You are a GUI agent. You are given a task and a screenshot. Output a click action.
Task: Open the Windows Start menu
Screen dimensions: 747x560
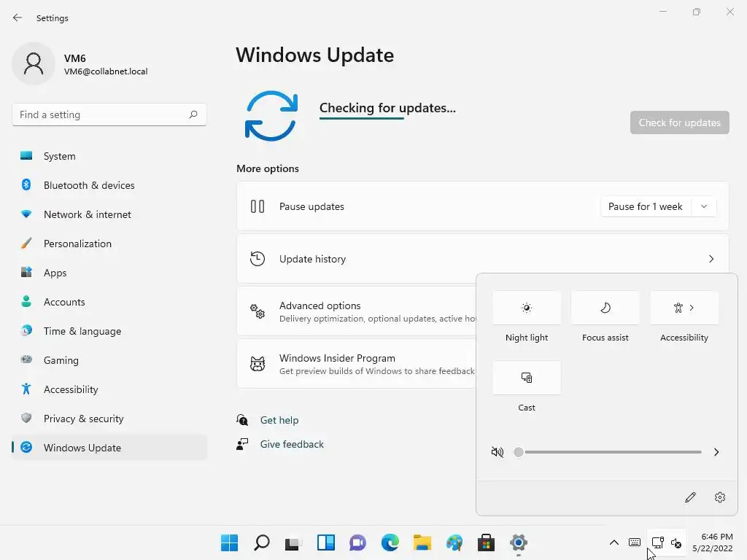pyautogui.click(x=229, y=542)
